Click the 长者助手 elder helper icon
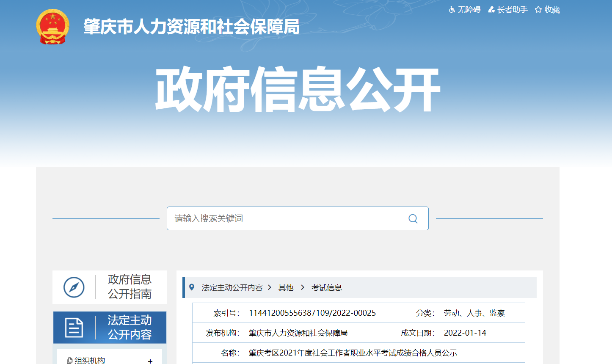Viewport: 612px width, 364px height. [491, 10]
